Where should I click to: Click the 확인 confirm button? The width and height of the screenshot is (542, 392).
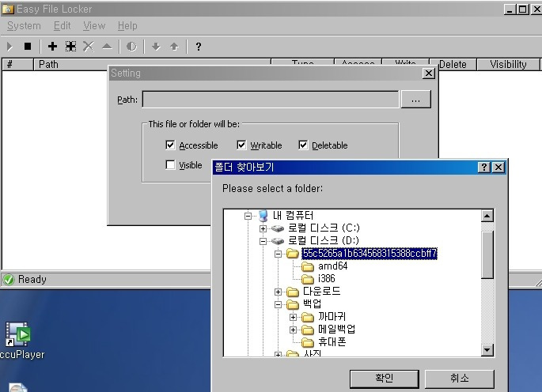coord(385,379)
